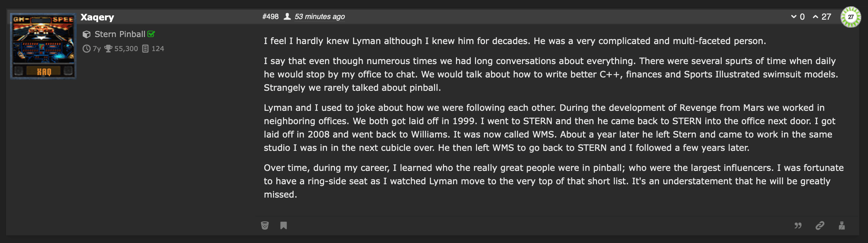This screenshot has width=868, height=243.
Task: Click the document icon next to 124
Action: pos(145,49)
